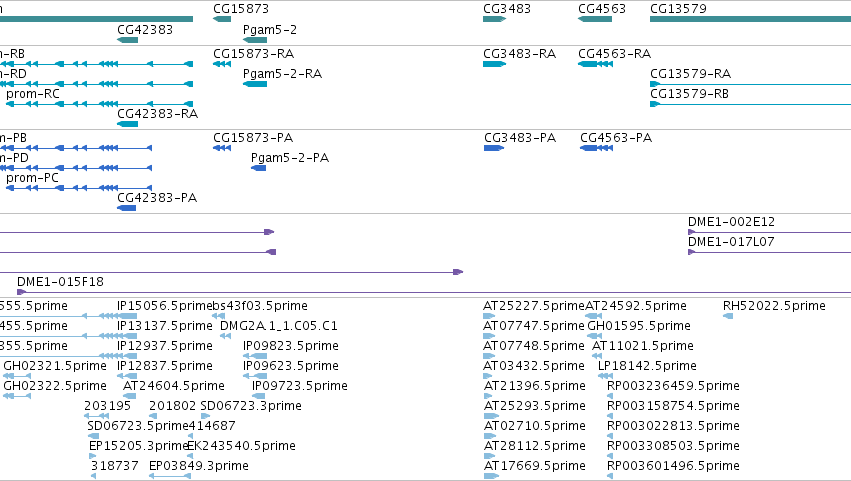The height and width of the screenshot is (481, 851).
Task: Select EST RP003022813.5prime
Action: click(x=610, y=436)
